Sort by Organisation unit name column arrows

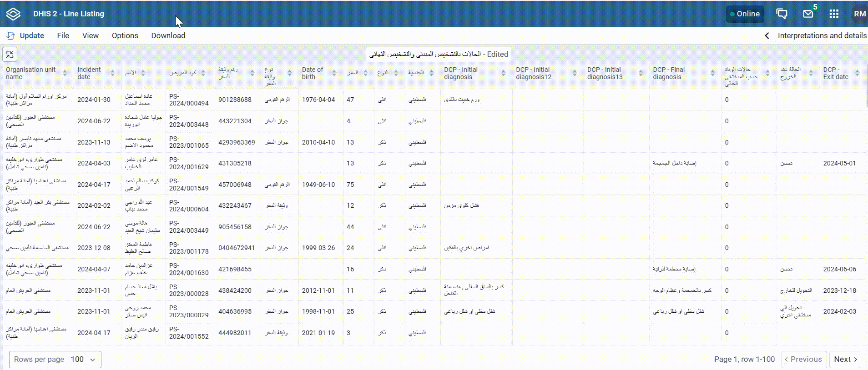(65, 73)
